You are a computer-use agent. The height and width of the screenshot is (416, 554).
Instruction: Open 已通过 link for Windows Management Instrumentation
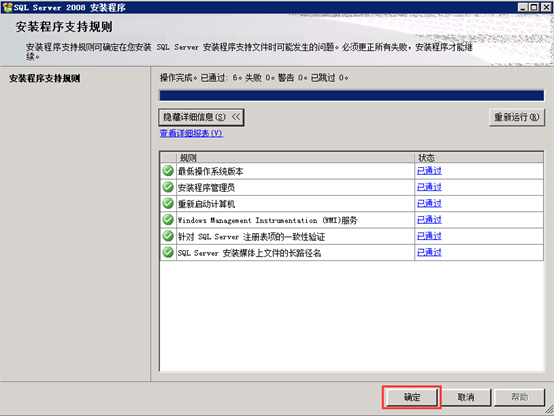pos(429,220)
